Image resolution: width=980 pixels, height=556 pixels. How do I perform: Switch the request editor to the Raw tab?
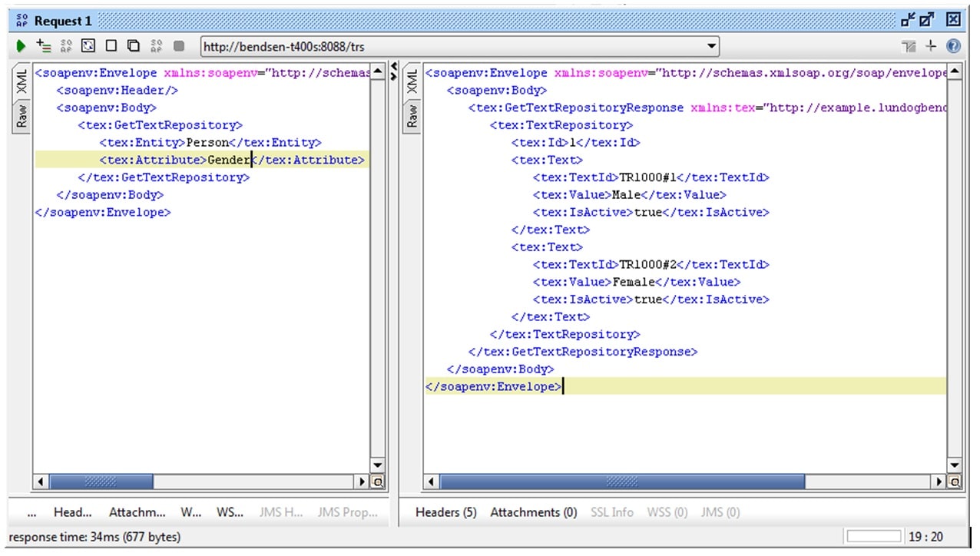(22, 117)
